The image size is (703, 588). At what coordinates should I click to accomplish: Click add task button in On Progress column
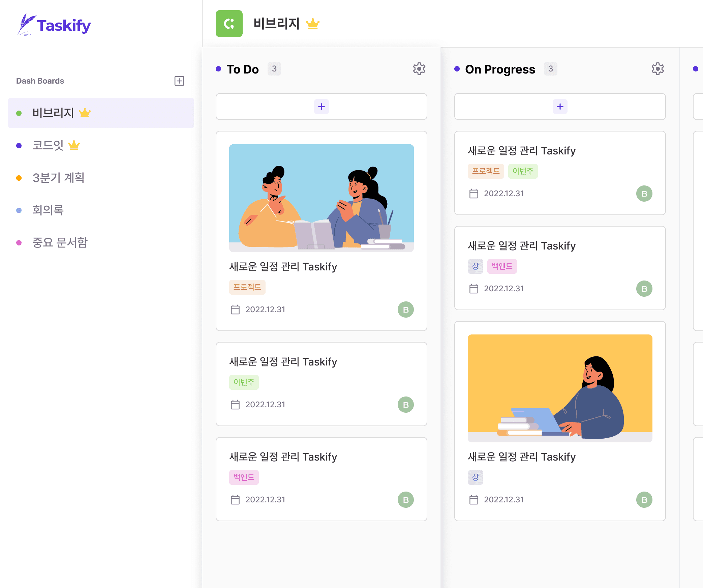coord(559,107)
